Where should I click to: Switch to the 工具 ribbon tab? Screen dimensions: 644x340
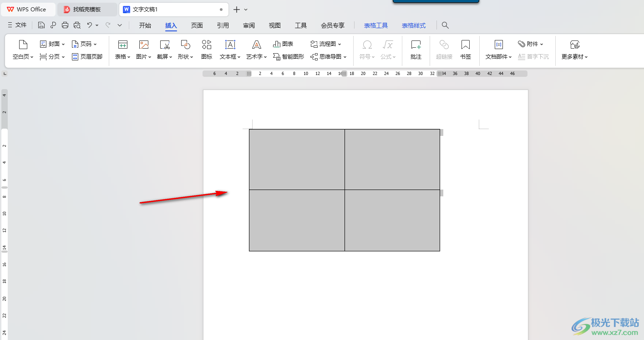tap(301, 25)
